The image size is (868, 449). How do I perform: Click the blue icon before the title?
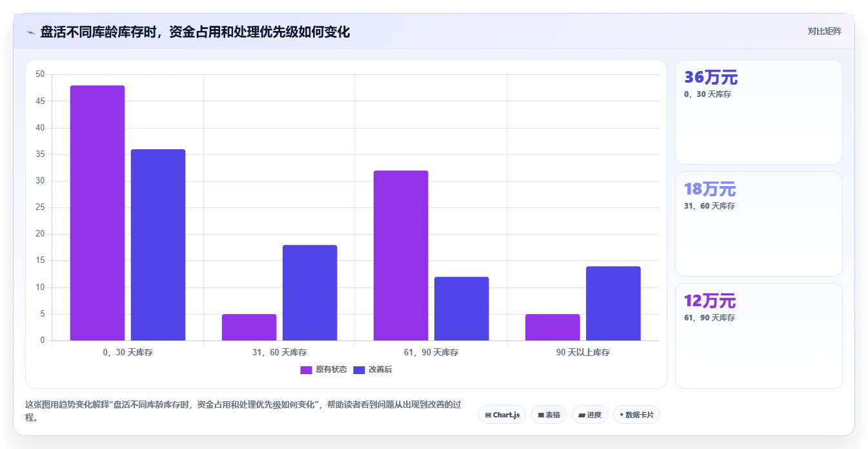point(30,32)
